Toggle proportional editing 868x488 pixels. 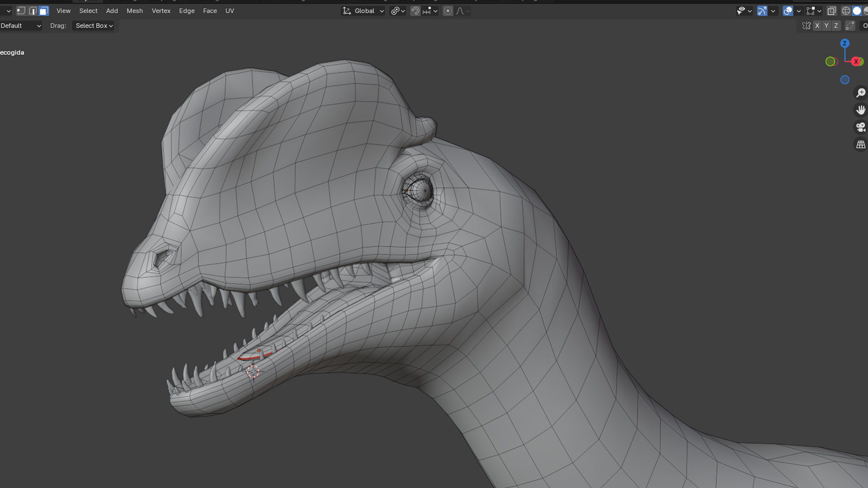tap(448, 11)
